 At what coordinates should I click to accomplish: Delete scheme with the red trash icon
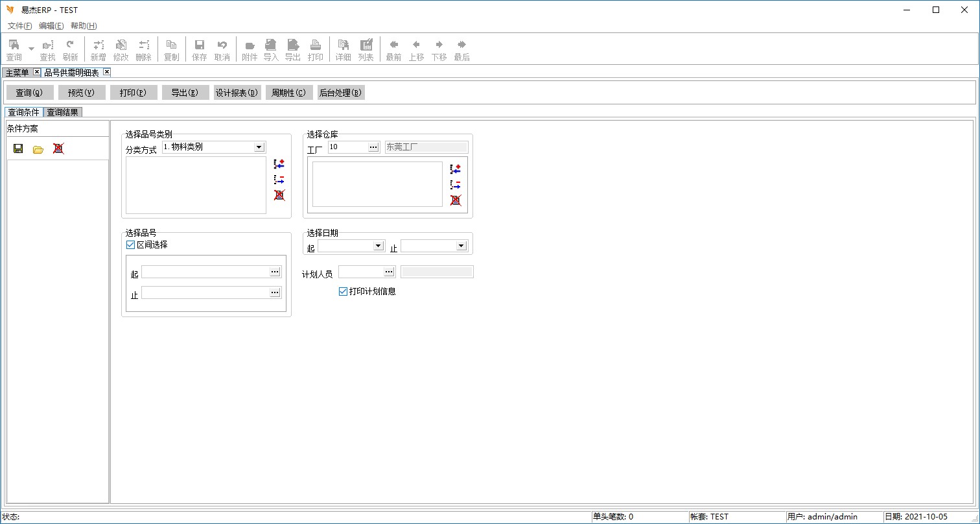58,149
